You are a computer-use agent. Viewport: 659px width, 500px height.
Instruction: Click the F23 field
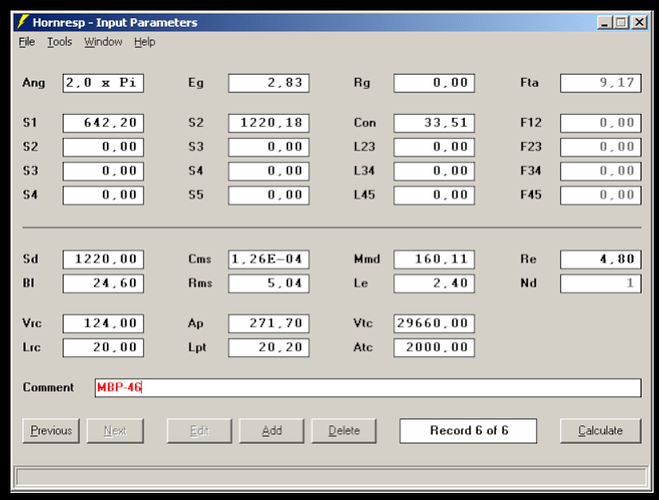pos(601,147)
